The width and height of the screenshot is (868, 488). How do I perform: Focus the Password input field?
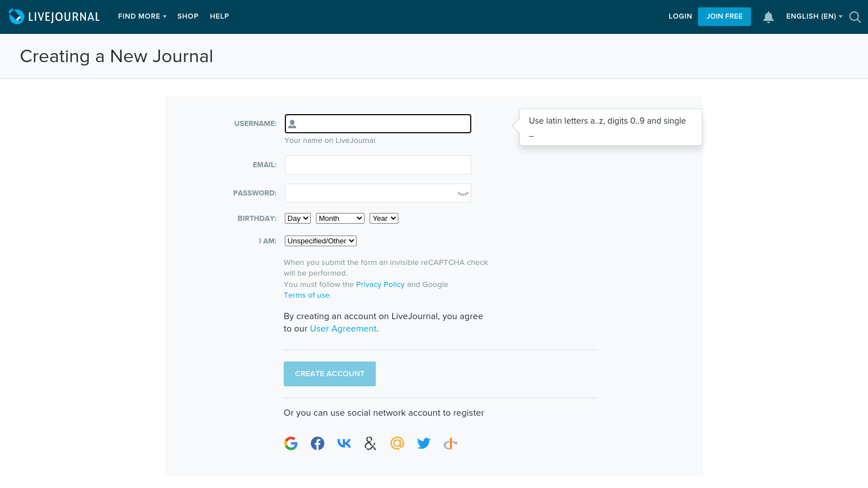coord(378,193)
